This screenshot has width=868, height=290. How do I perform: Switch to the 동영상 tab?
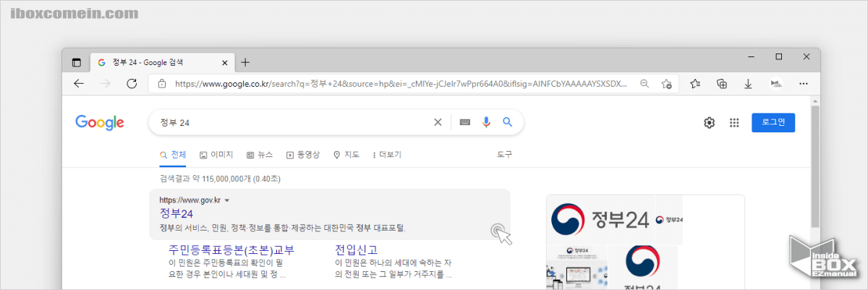[303, 155]
